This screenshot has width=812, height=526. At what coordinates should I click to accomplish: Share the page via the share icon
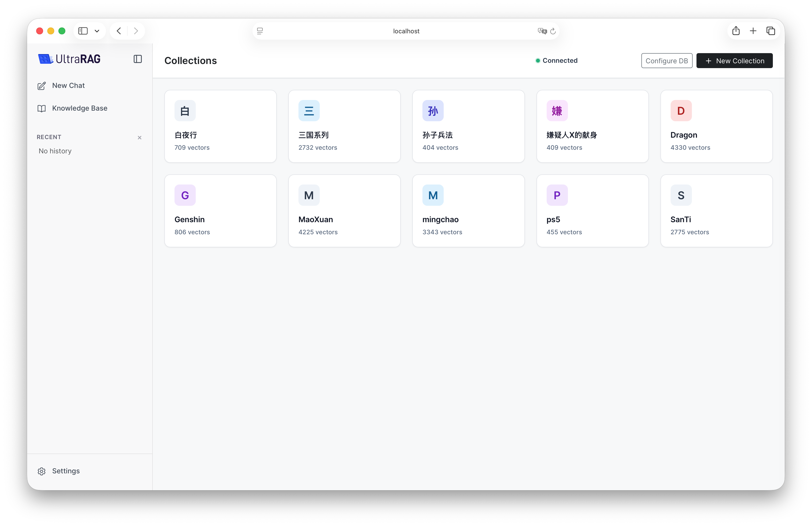pyautogui.click(x=736, y=31)
